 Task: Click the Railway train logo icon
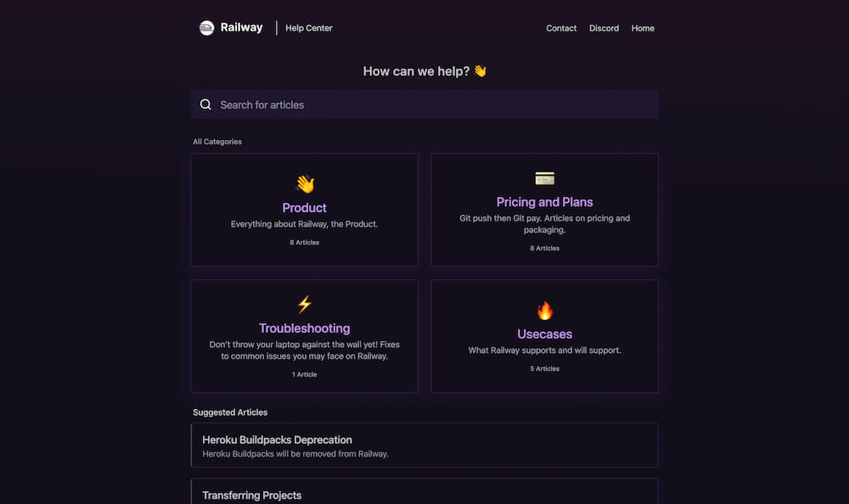tap(206, 28)
